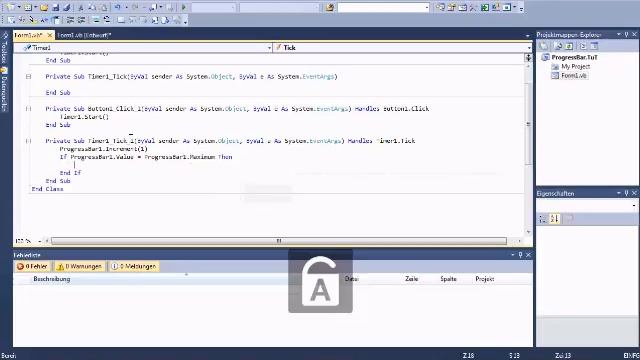This screenshot has width=640, height=360.
Task: Open window position menu of Projektmappen-Explorer
Action: (x=619, y=34)
